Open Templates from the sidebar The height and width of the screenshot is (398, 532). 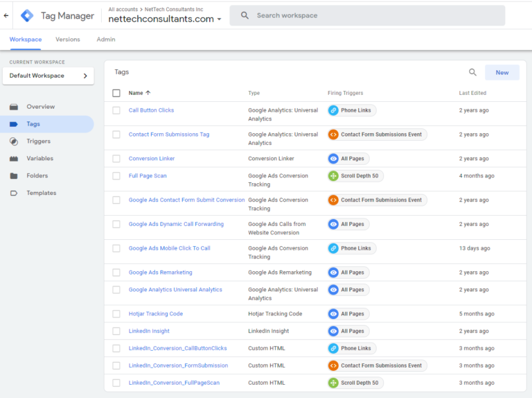tap(41, 193)
